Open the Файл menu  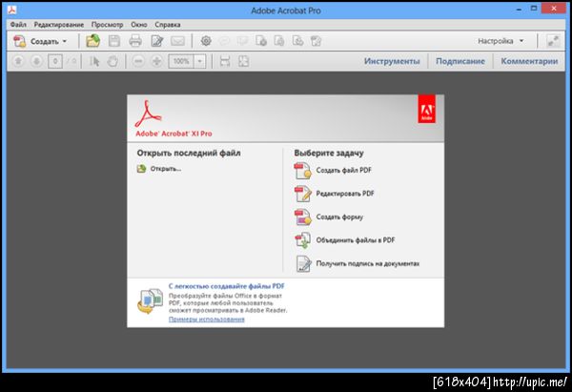pos(18,25)
